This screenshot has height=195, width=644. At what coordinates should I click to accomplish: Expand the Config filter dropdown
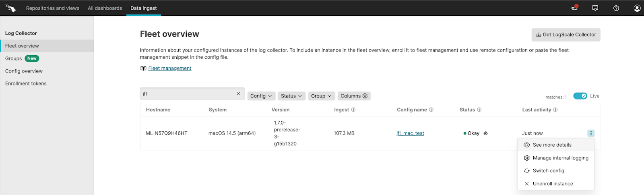click(x=261, y=96)
